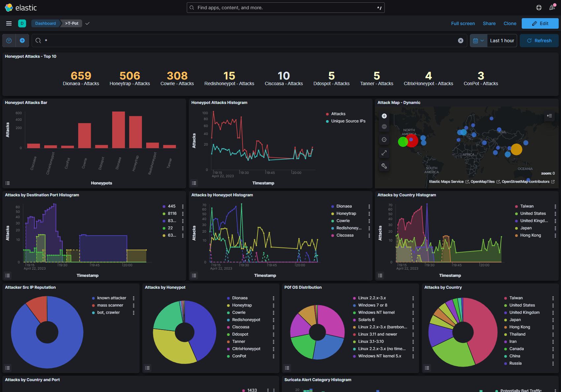Open options menu for bot, crawler
561x392 pixels.
pyautogui.click(x=134, y=312)
